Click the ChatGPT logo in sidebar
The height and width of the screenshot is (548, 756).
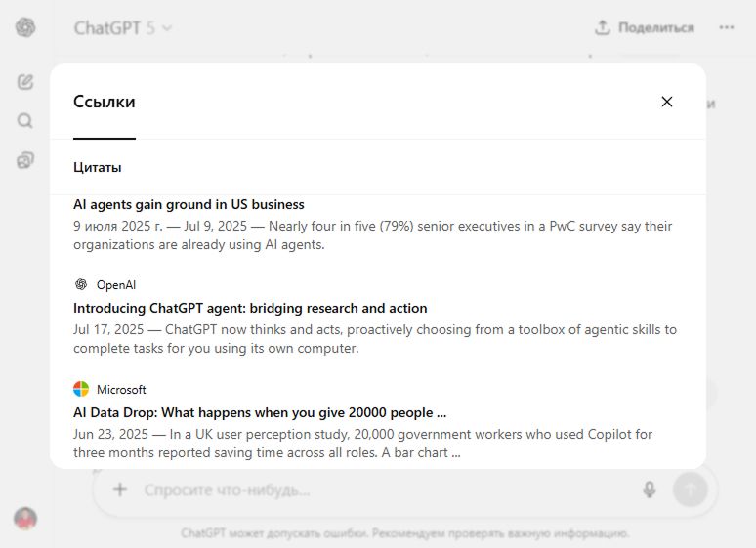point(25,27)
